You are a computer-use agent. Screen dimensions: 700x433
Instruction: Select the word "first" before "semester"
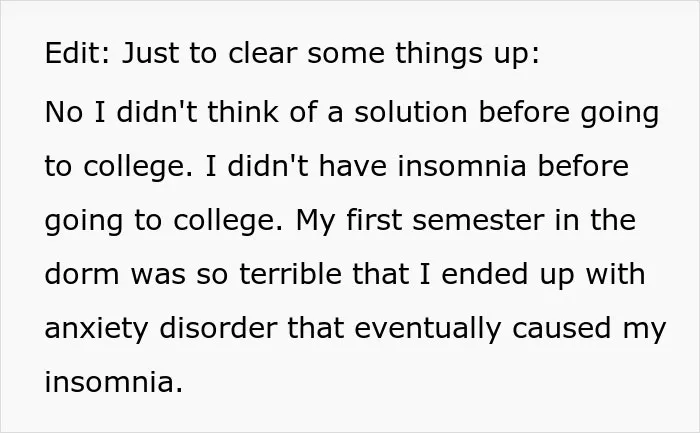pos(374,220)
